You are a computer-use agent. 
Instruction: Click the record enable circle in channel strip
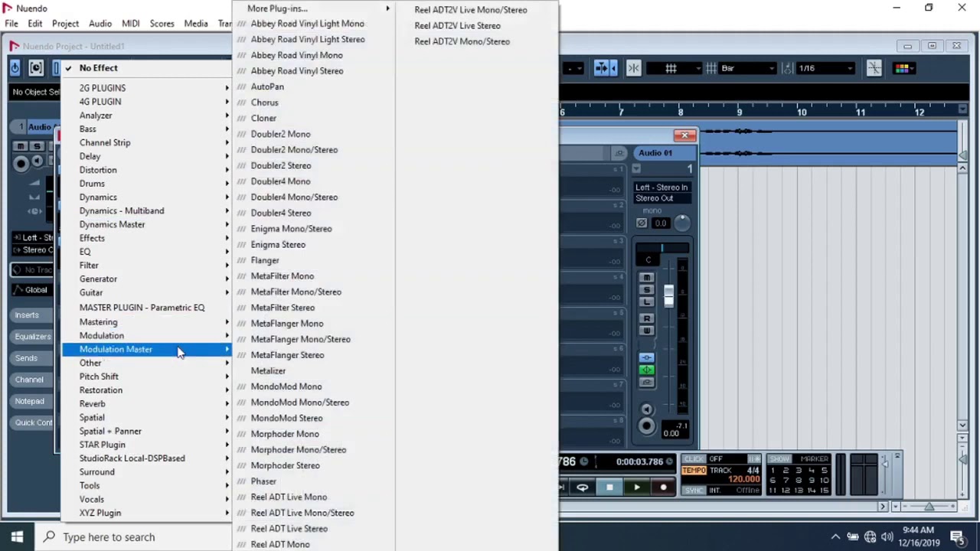(646, 426)
